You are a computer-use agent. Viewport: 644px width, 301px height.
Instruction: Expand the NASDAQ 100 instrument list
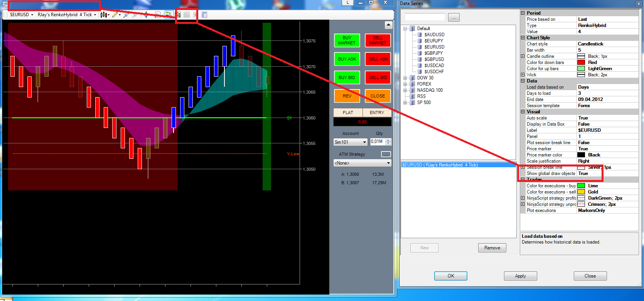coord(405,90)
